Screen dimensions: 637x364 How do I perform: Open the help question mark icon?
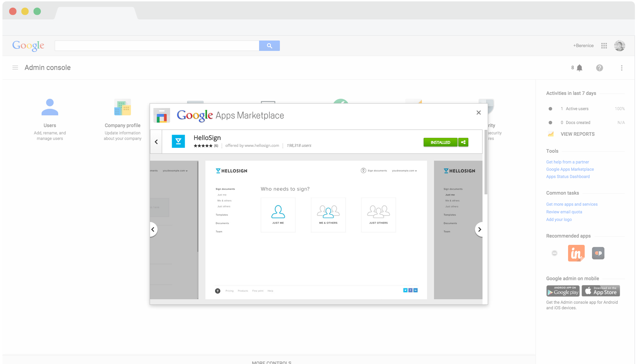tap(600, 68)
